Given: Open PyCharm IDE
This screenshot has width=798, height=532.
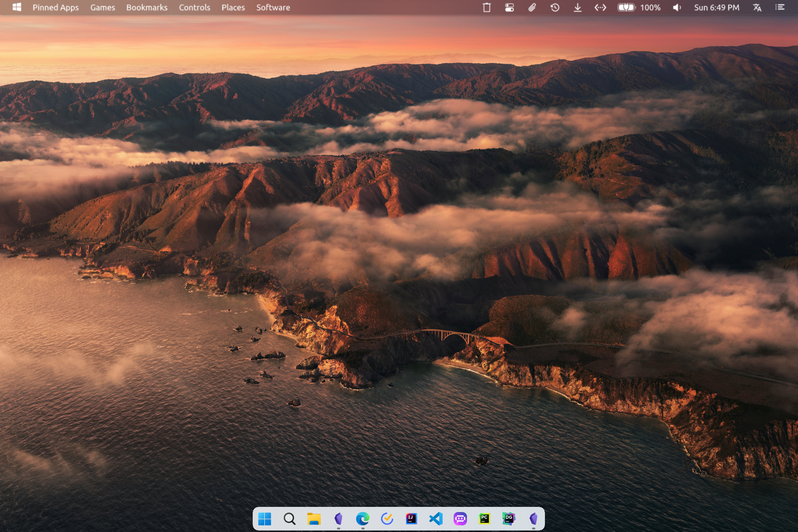Looking at the screenshot, I should (484, 518).
